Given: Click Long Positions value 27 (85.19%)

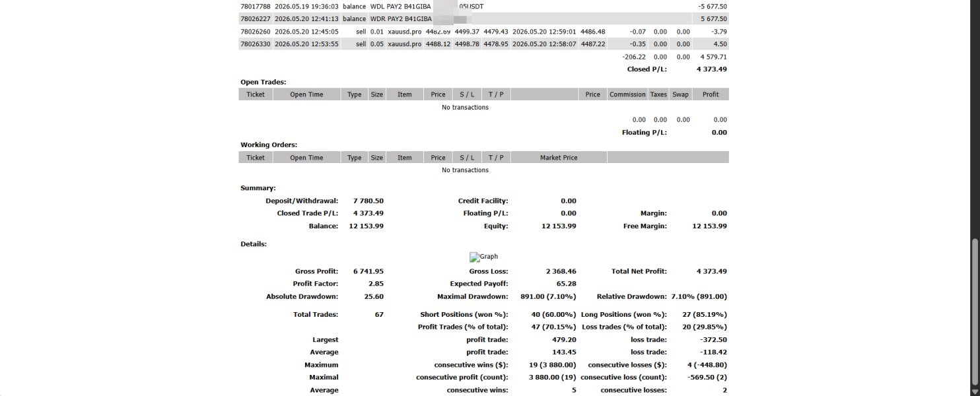Looking at the screenshot, I should coord(704,315).
